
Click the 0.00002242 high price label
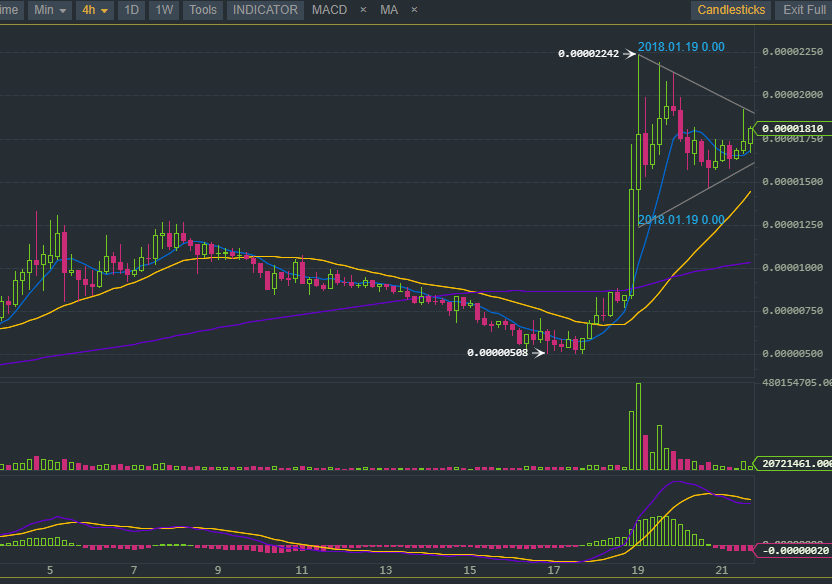(x=588, y=54)
